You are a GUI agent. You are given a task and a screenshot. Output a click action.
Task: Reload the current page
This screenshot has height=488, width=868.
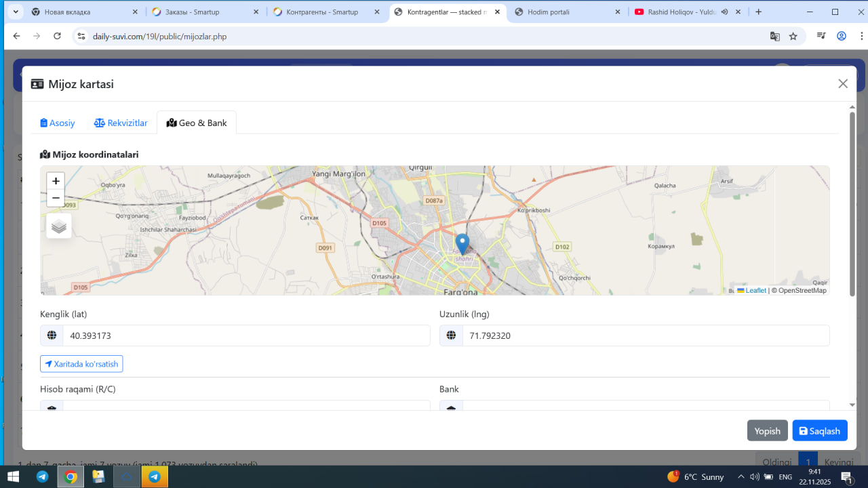(57, 37)
